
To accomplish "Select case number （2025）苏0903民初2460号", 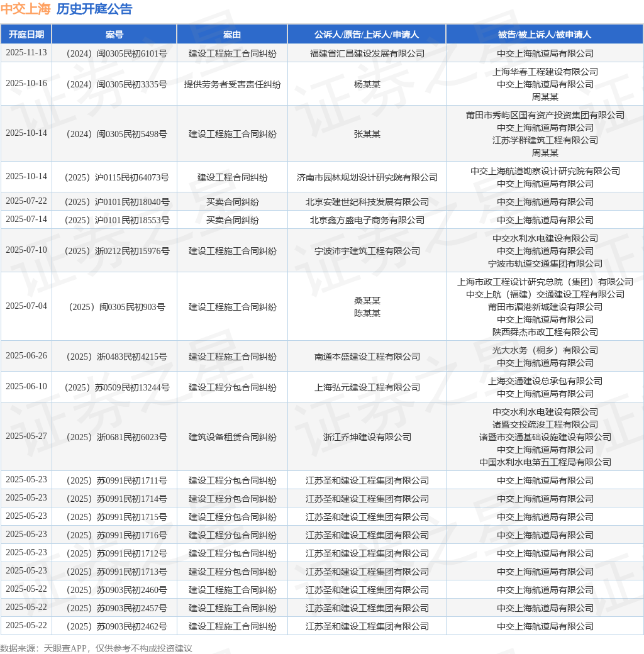I will (114, 590).
